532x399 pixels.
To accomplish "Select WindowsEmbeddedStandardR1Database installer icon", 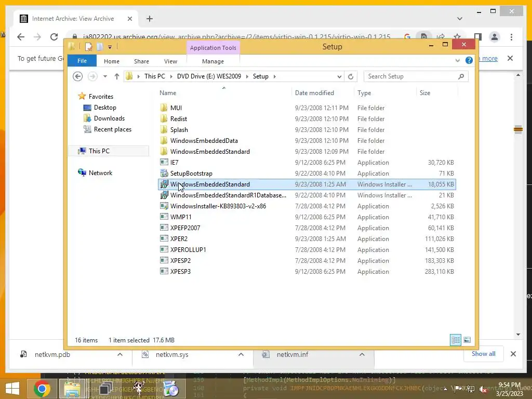I will tap(164, 195).
